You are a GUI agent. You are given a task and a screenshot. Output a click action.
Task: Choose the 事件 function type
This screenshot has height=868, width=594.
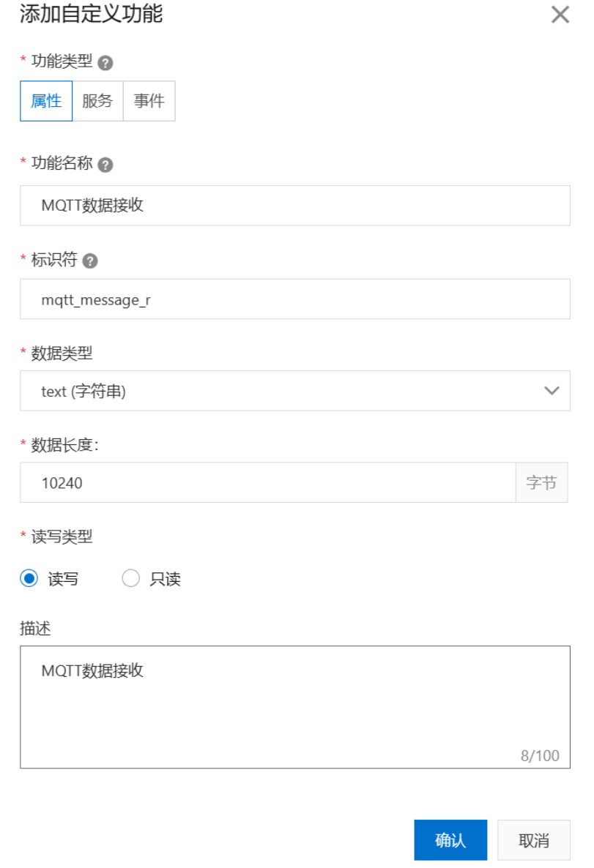pyautogui.click(x=149, y=101)
